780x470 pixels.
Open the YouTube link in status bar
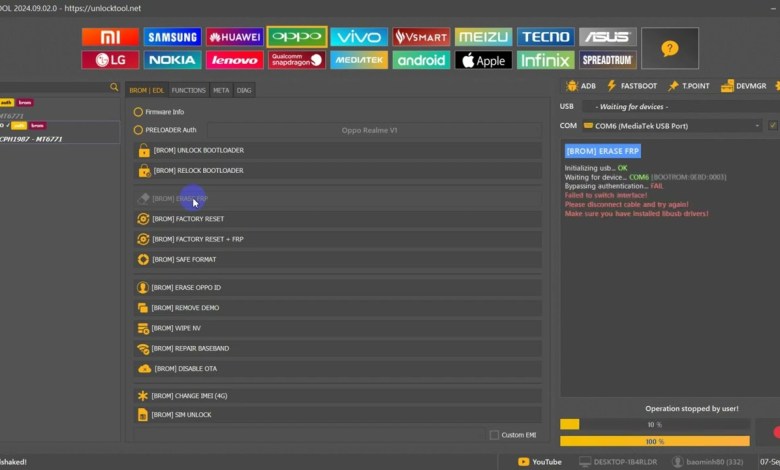[x=539, y=462]
